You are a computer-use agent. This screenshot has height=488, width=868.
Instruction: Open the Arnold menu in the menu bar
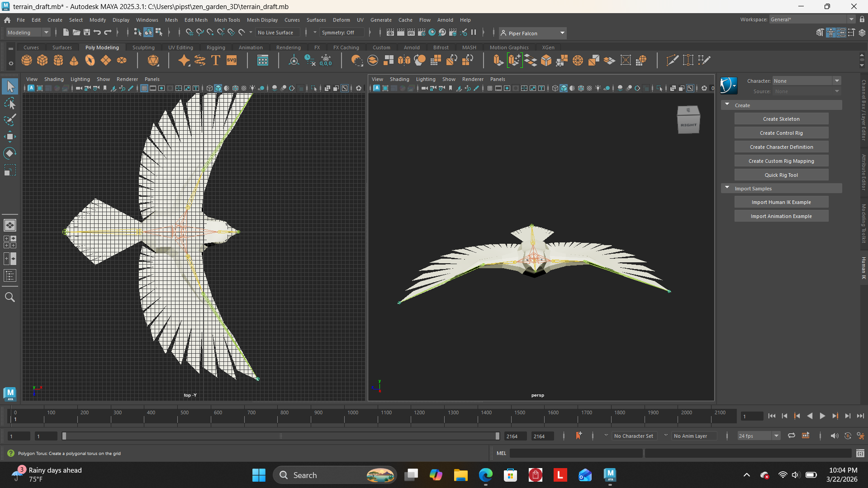pyautogui.click(x=445, y=20)
